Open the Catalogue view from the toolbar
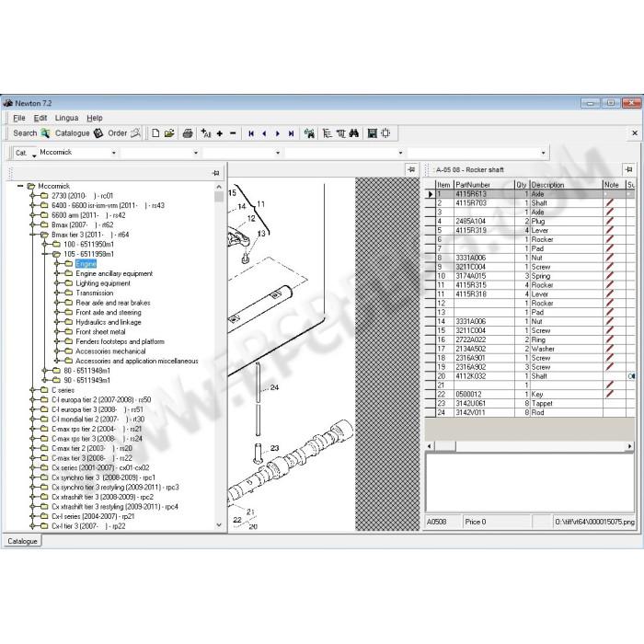644x644 pixels. tap(78, 133)
